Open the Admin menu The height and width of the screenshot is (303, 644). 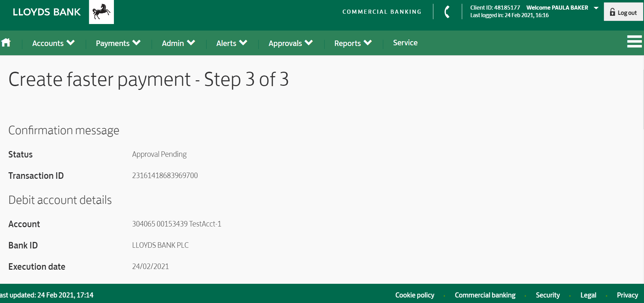[178, 43]
